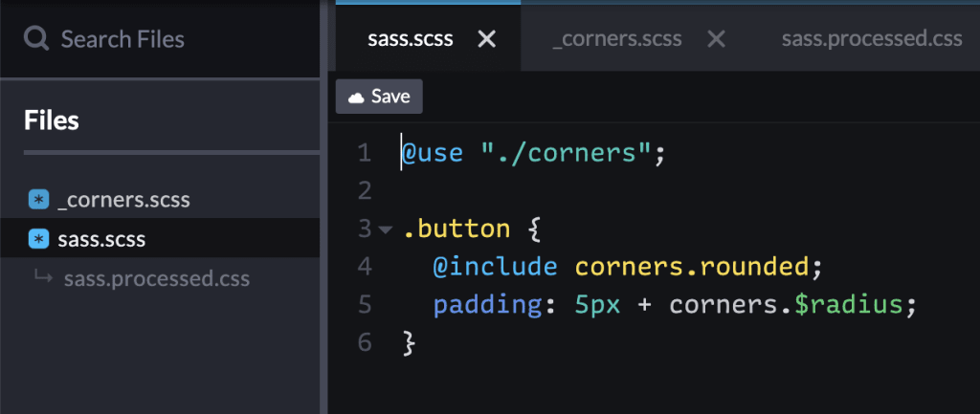Click the @use keyword on line 1
Image resolution: width=980 pixels, height=414 pixels.
tap(432, 154)
